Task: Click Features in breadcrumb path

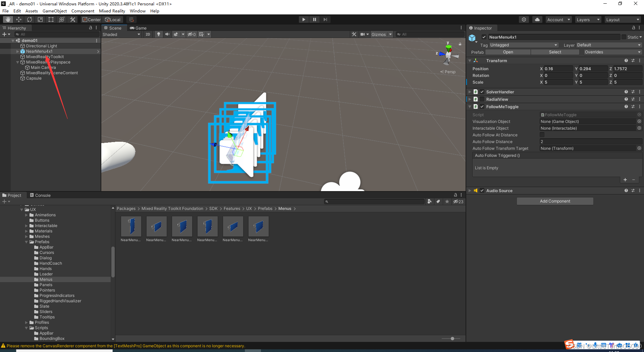Action: click(232, 209)
